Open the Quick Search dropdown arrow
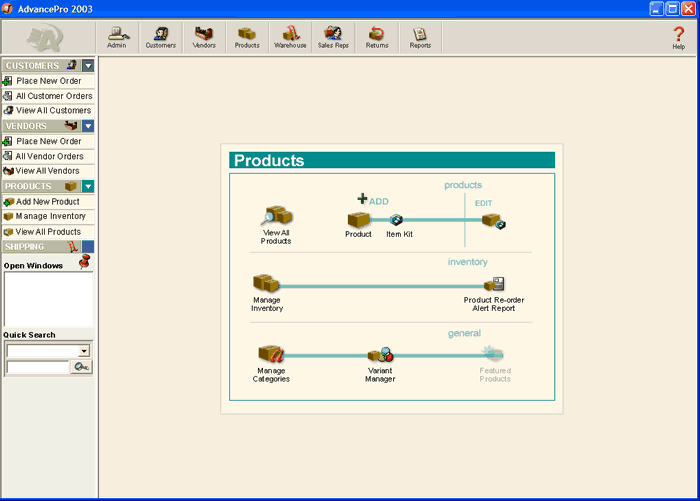 click(84, 351)
